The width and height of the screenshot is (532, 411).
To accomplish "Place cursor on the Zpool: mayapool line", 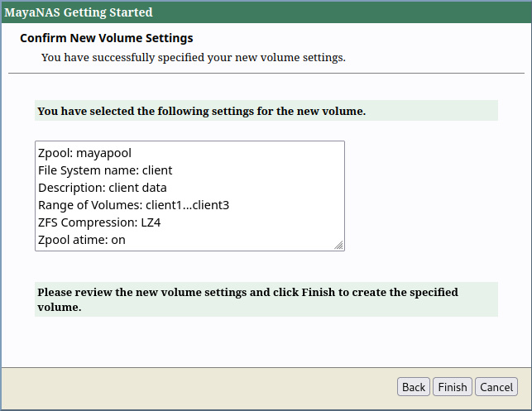I will click(84, 153).
